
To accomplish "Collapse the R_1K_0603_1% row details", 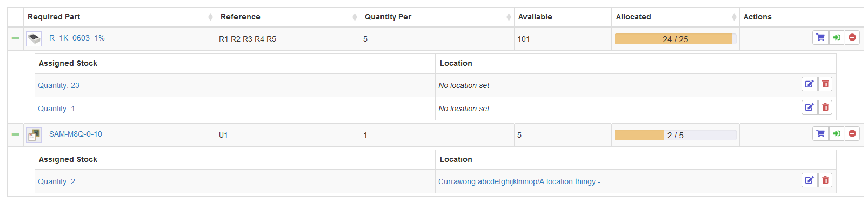I will click(15, 38).
